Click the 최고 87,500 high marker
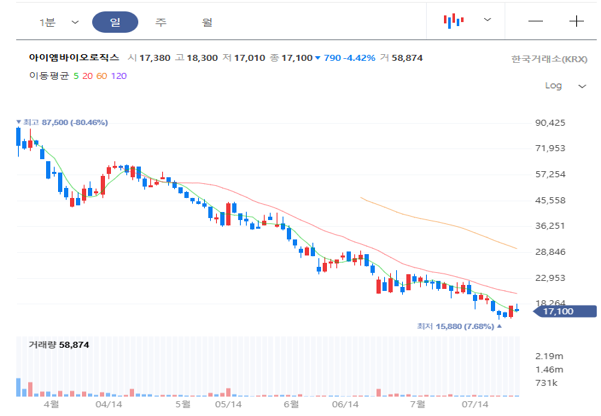This screenshot has width=601, height=416. point(62,122)
